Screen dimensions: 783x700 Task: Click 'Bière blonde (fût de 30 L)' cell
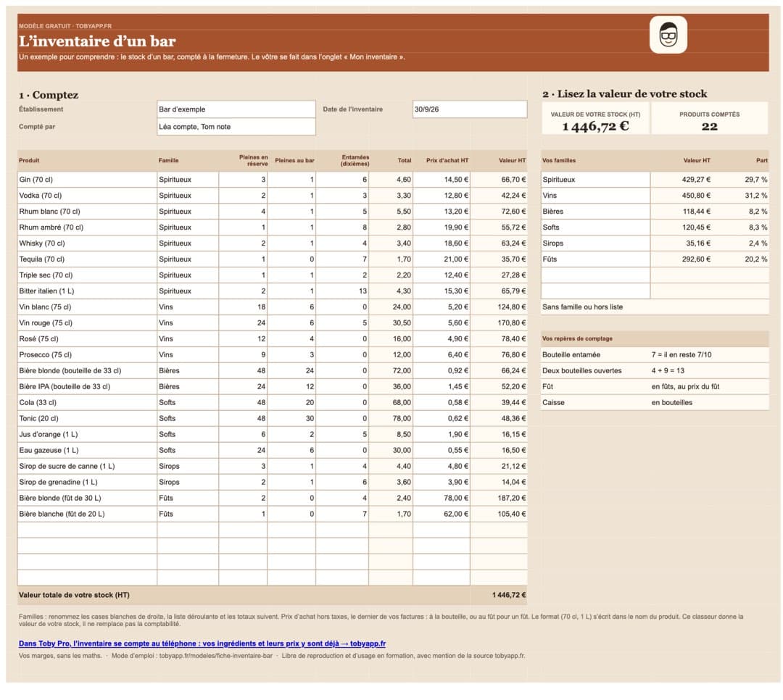(x=87, y=499)
